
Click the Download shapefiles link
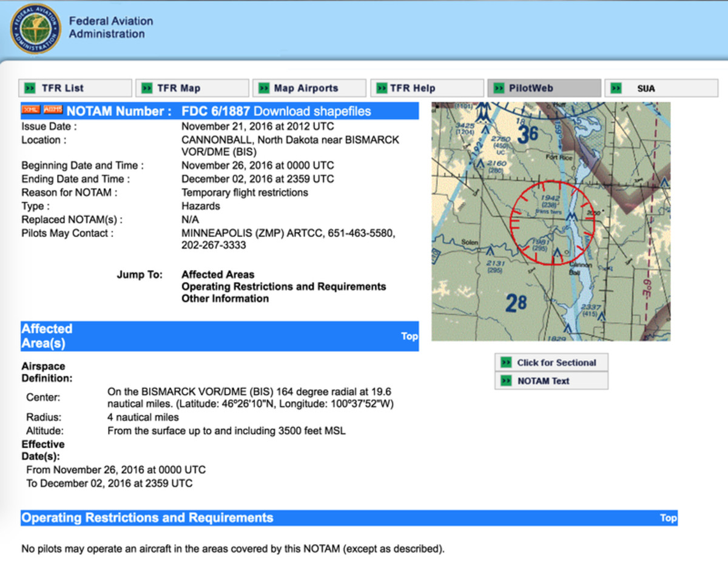click(x=312, y=111)
